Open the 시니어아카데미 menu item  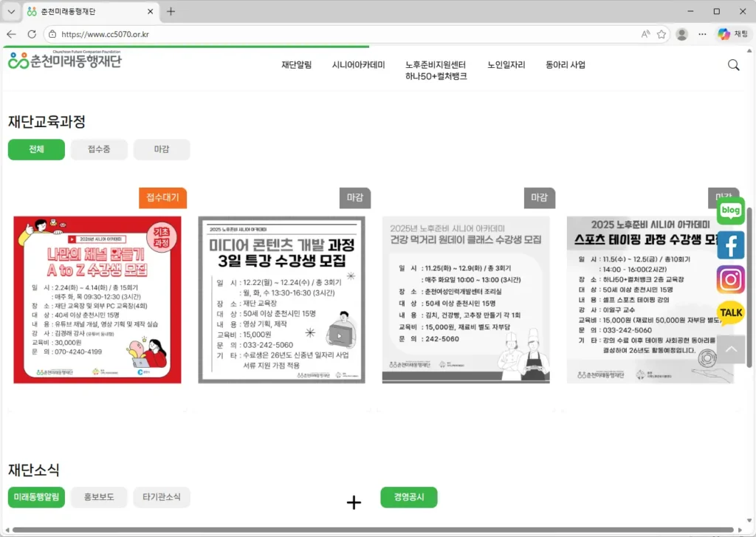358,65
